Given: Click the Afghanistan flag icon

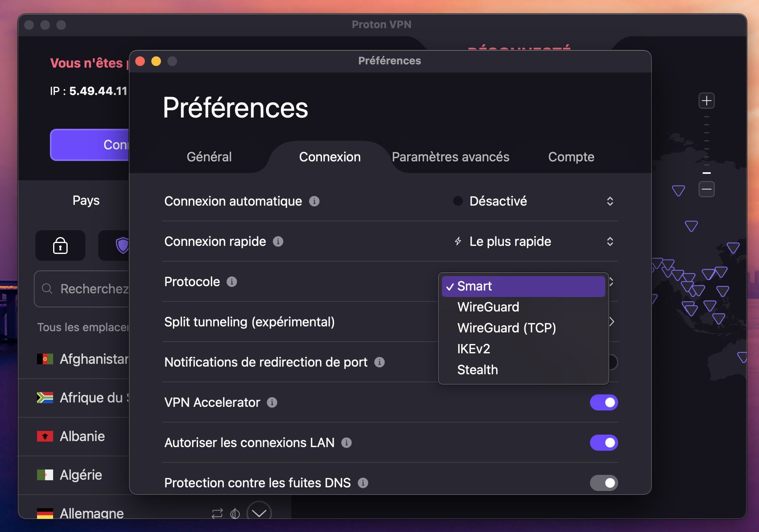Looking at the screenshot, I should 45,359.
